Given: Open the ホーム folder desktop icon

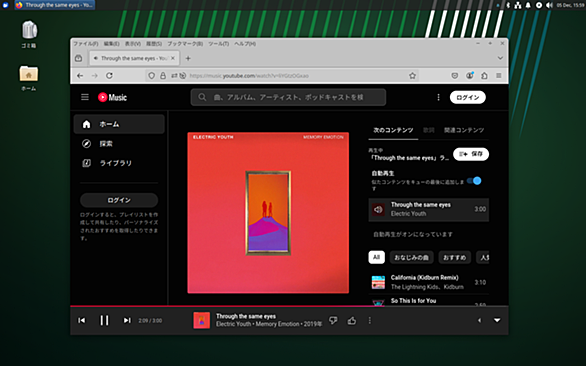Looking at the screenshot, I should click(x=29, y=78).
